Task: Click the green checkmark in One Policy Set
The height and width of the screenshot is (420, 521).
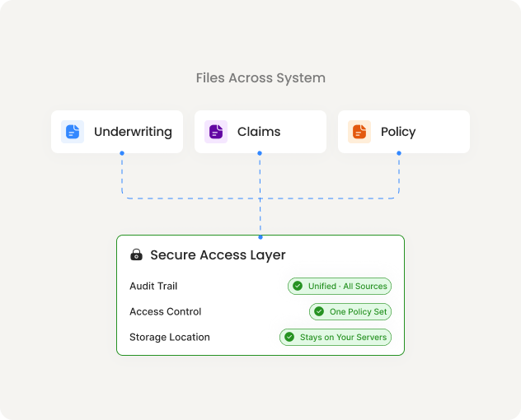Action: pyautogui.click(x=319, y=312)
